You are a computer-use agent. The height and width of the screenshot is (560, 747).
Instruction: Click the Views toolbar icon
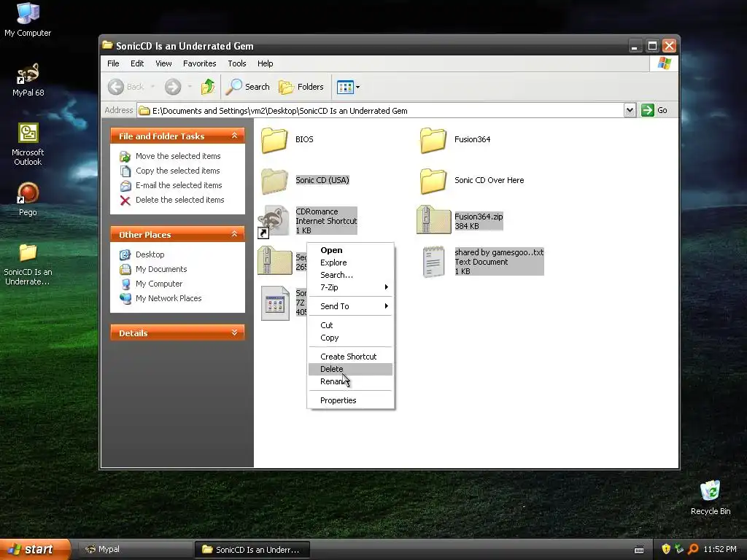point(345,87)
